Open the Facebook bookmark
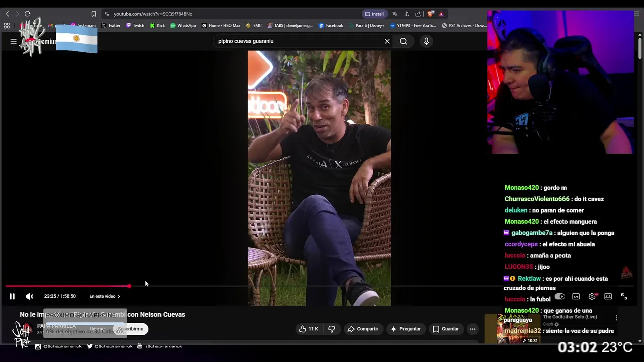Viewport: 644px width, 362px height. click(x=331, y=25)
